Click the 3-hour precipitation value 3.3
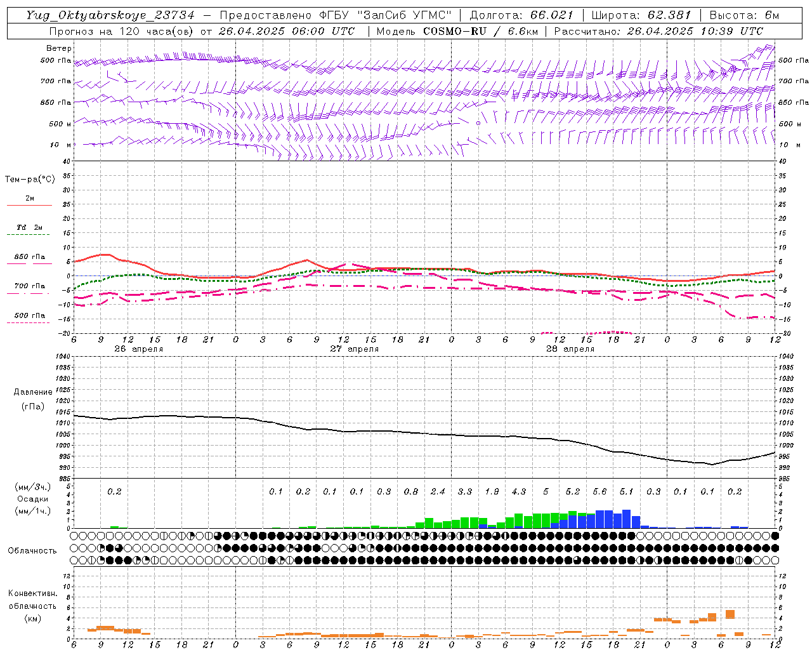The height and width of the screenshot is (650, 812). pyautogui.click(x=465, y=492)
